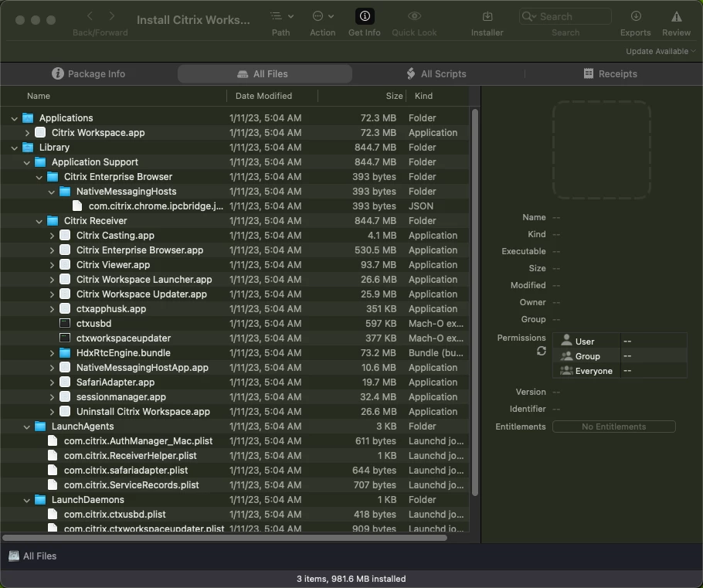Click the Everyone permissions row
Viewport: 703px width, 588px height.
pos(620,371)
